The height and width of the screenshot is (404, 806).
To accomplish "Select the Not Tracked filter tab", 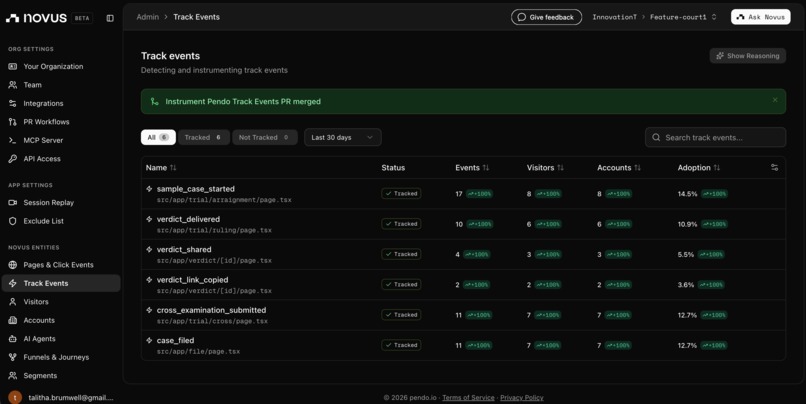I will (x=265, y=137).
